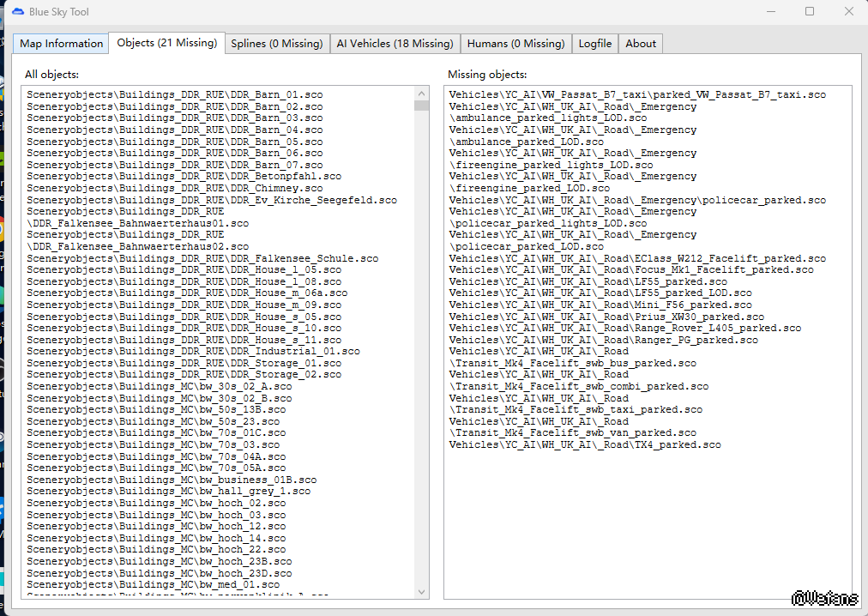Click the All objects scrollbar thumb
Screen dimensions: 868x616
421,106
